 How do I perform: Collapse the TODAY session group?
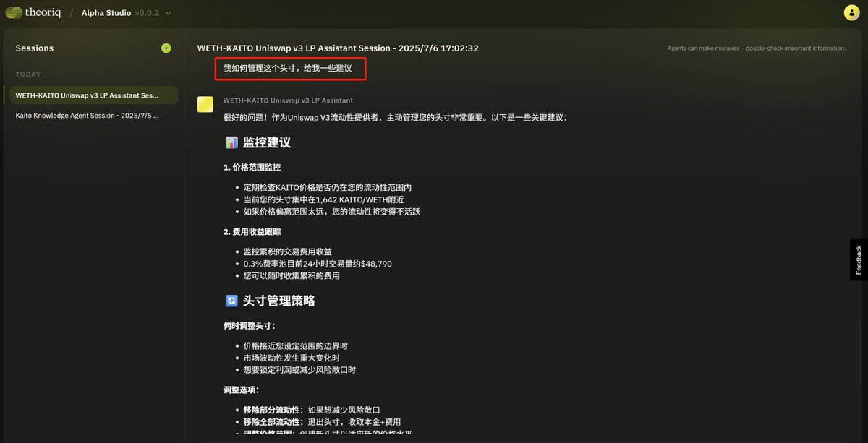coord(28,74)
